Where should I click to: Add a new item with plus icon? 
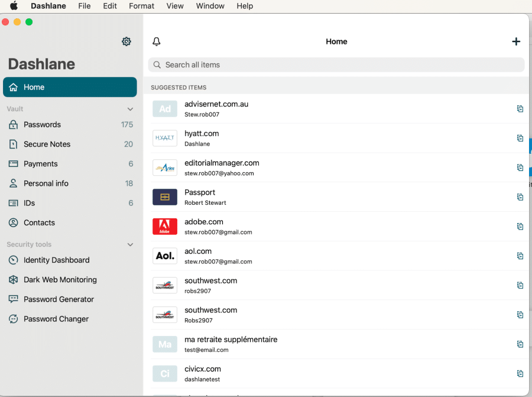[x=515, y=41]
